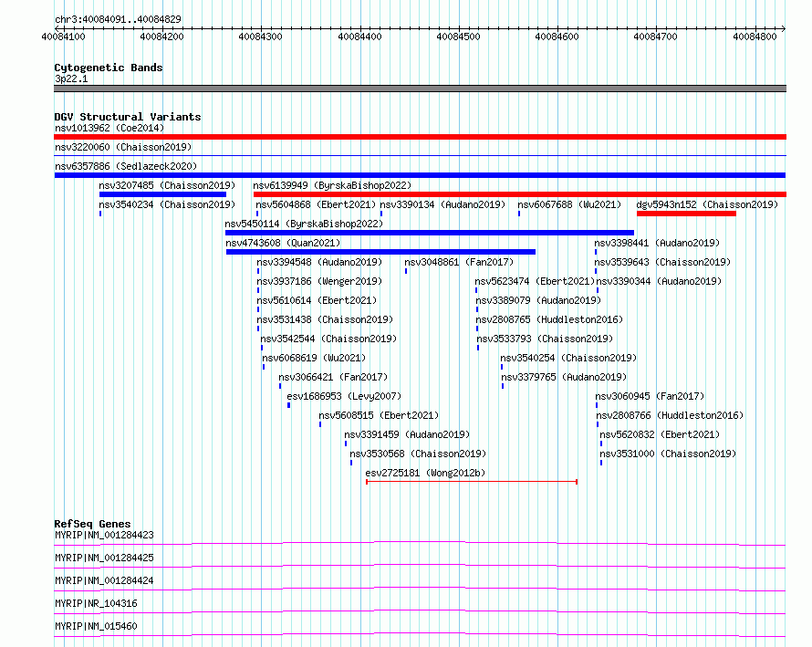Image resolution: width=812 pixels, height=647 pixels.
Task: Click the MYRIP|NM_001284425 gene label
Action: pos(104,558)
